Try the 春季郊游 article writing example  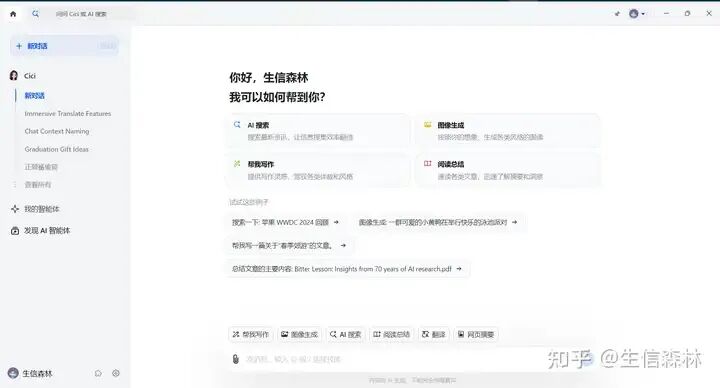pos(289,246)
